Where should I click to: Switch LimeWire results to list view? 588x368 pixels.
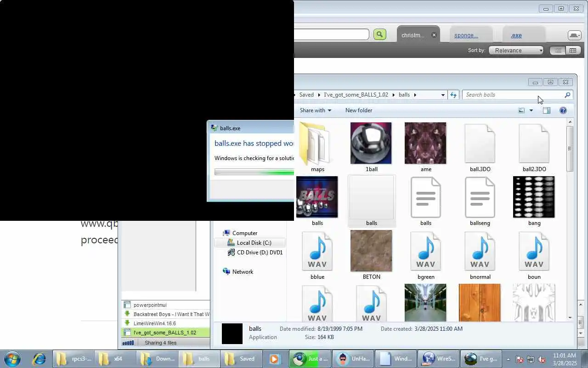click(558, 51)
